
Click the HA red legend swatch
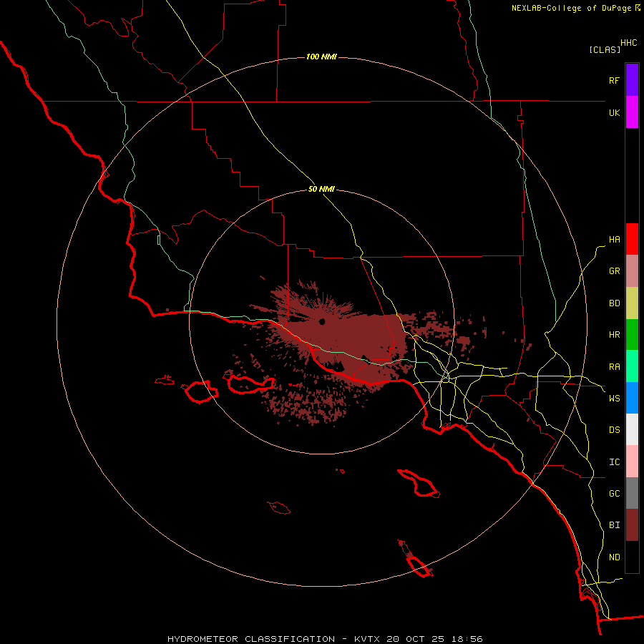click(x=632, y=239)
